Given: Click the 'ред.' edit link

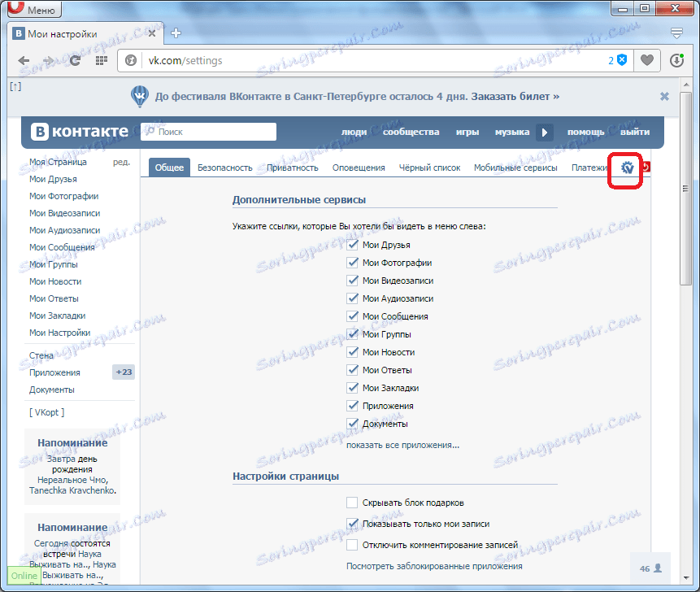Looking at the screenshot, I should [x=121, y=162].
